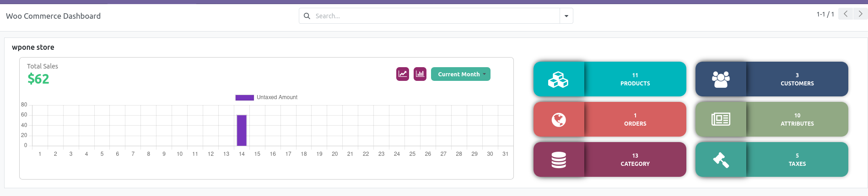
Task: Open the 13 Category tile
Action: (x=635, y=160)
